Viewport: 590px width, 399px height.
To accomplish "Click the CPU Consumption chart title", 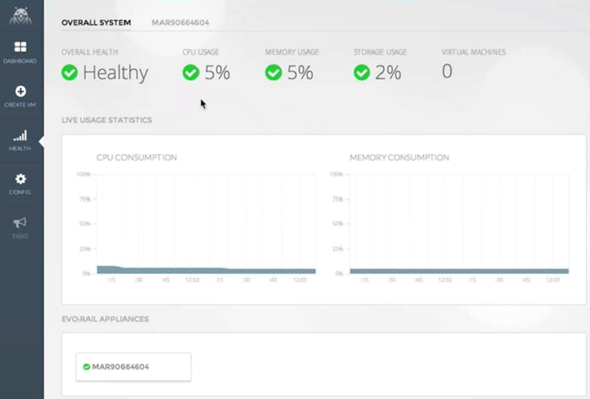I will (x=137, y=157).
